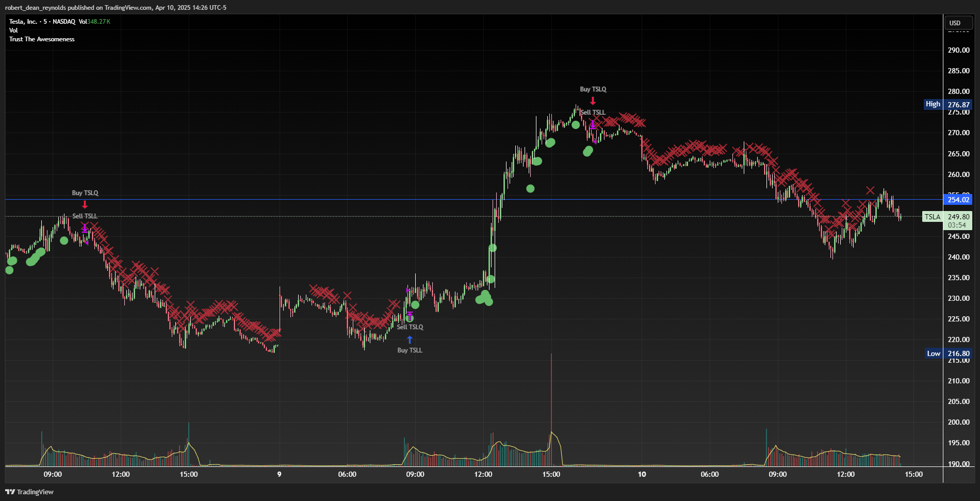980x501 pixels.
Task: Click the 235.00 price axis label
Action: pyautogui.click(x=959, y=278)
